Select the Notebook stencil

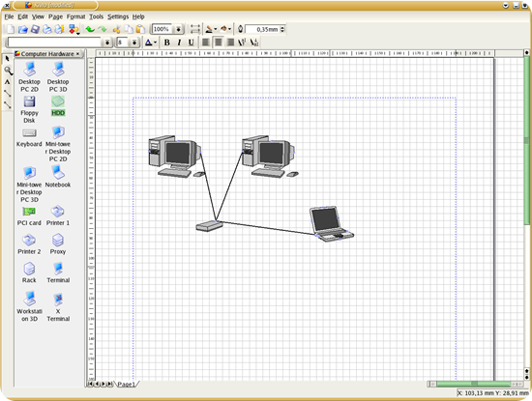58,177
